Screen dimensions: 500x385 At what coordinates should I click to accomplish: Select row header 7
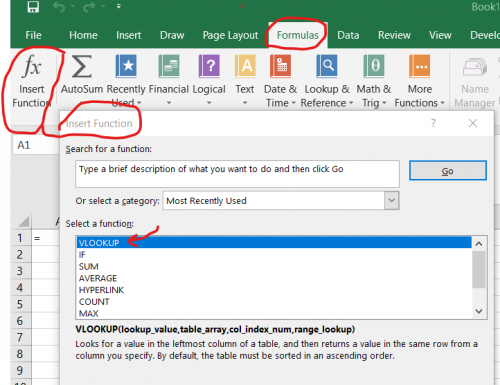(21, 337)
